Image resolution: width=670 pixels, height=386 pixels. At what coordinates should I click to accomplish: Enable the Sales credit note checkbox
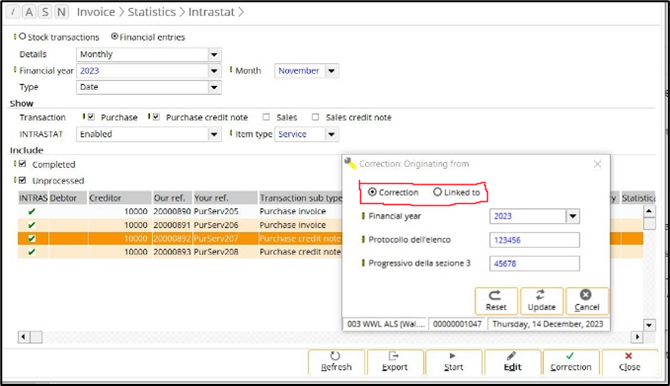click(315, 117)
